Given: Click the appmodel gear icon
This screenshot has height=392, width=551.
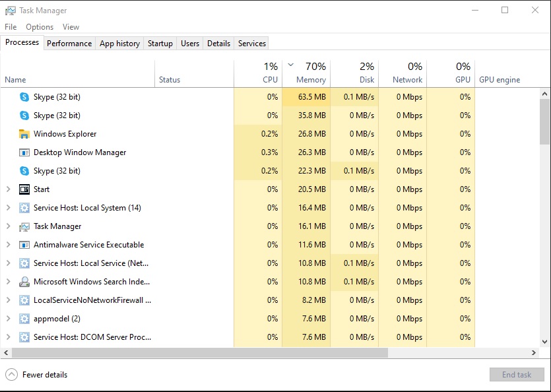Looking at the screenshot, I should point(24,319).
